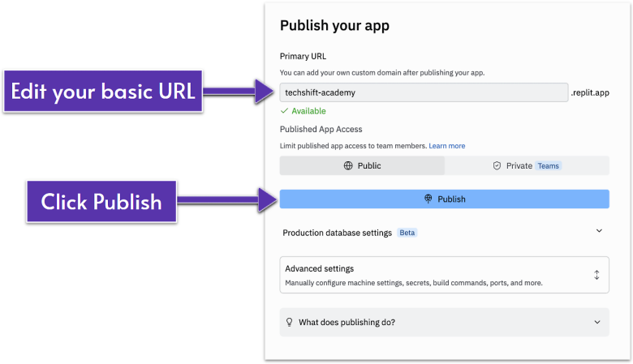Click the What does publishing do? text
633x364 pixels.
point(347,322)
